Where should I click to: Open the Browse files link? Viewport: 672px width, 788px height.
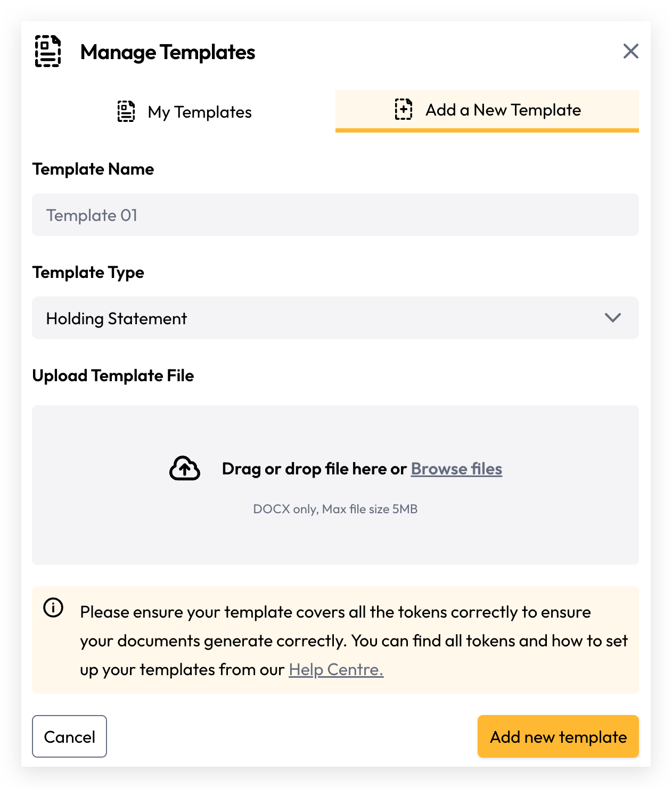pyautogui.click(x=456, y=469)
